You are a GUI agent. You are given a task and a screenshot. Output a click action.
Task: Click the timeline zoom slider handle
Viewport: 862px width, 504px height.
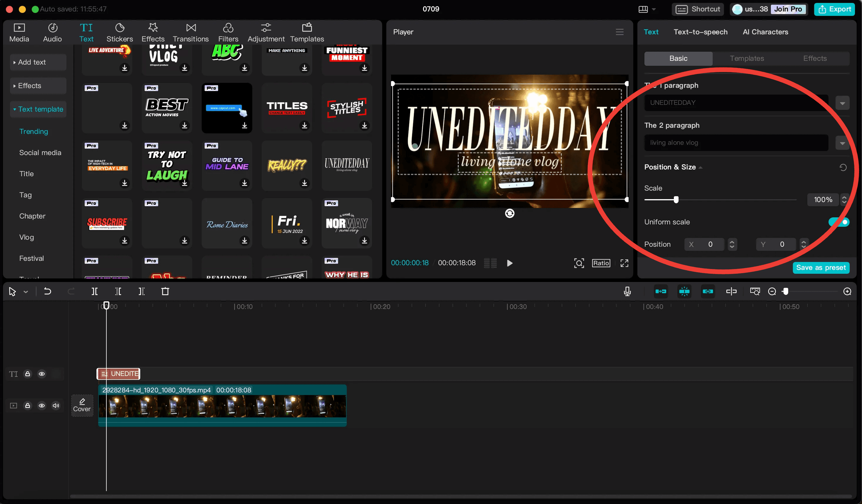click(786, 291)
